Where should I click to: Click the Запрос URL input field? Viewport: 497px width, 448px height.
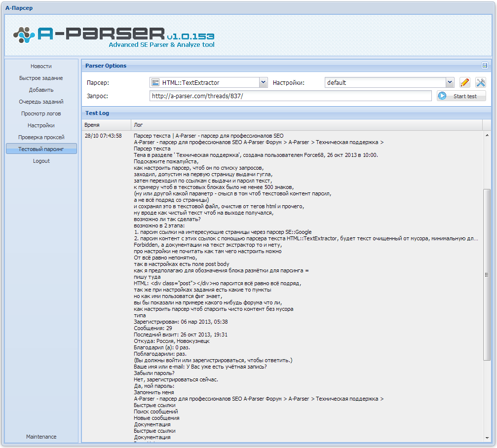(290, 96)
